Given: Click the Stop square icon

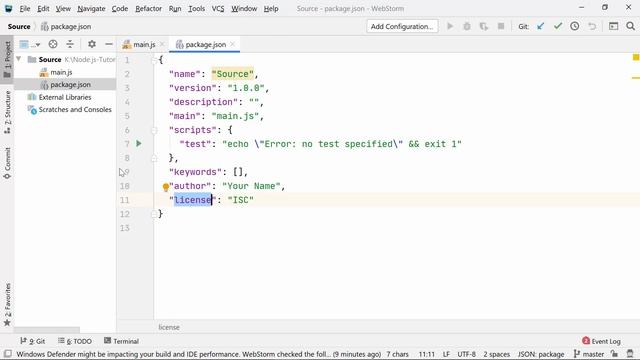Looking at the screenshot, I should [501, 27].
